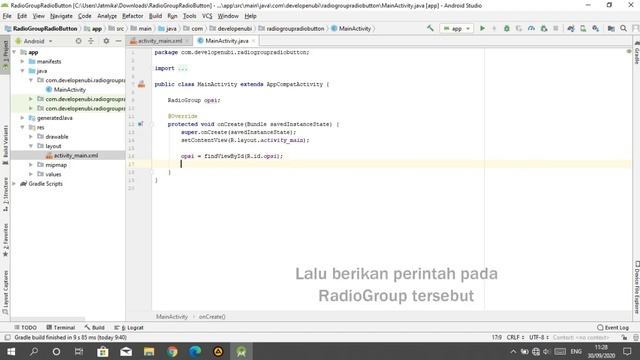
Task: Open the TODO tool window
Action: click(x=25, y=327)
